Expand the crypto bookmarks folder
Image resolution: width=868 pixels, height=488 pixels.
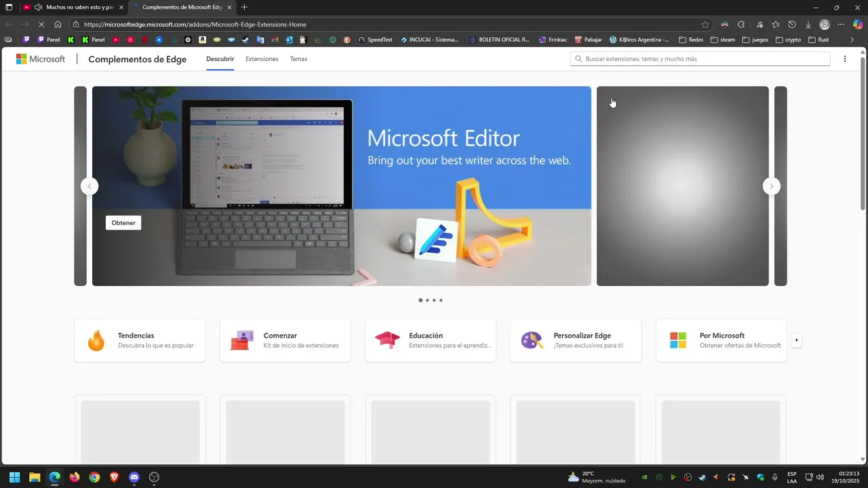click(787, 39)
